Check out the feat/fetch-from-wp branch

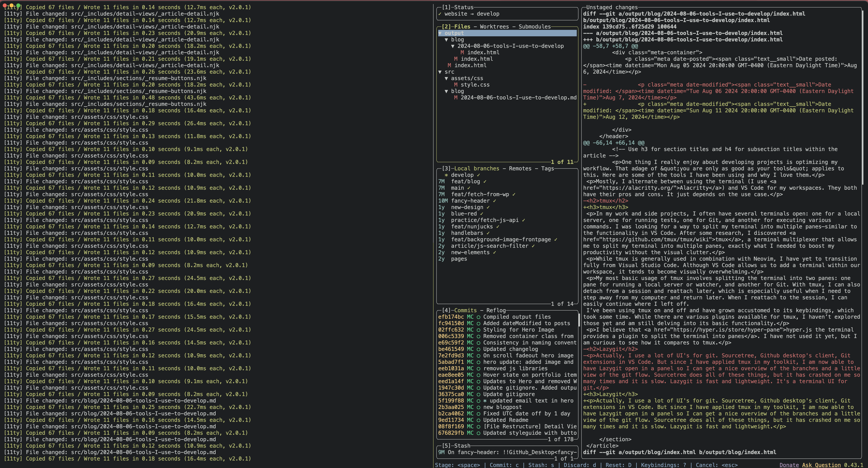click(480, 194)
